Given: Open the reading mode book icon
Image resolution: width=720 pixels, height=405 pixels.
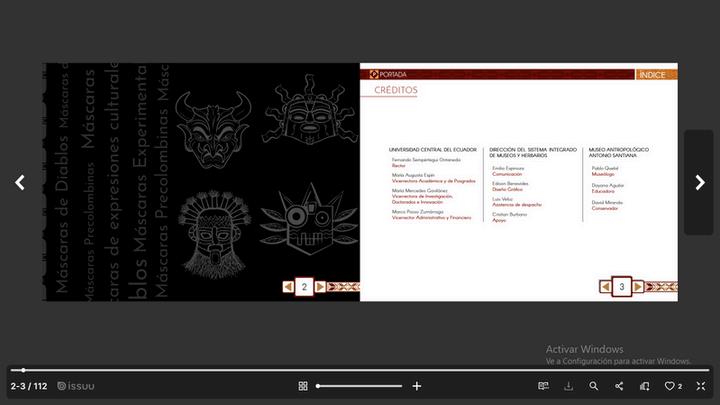Looking at the screenshot, I should (x=543, y=386).
